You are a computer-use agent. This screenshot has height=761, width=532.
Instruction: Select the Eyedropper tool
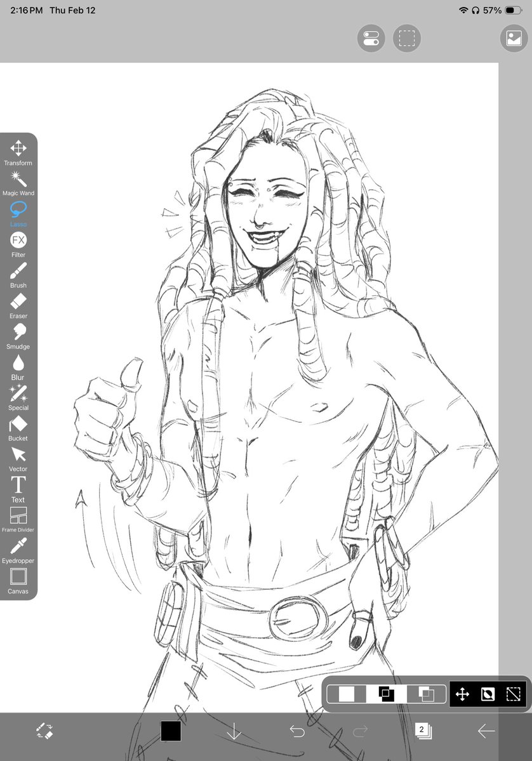(x=18, y=550)
